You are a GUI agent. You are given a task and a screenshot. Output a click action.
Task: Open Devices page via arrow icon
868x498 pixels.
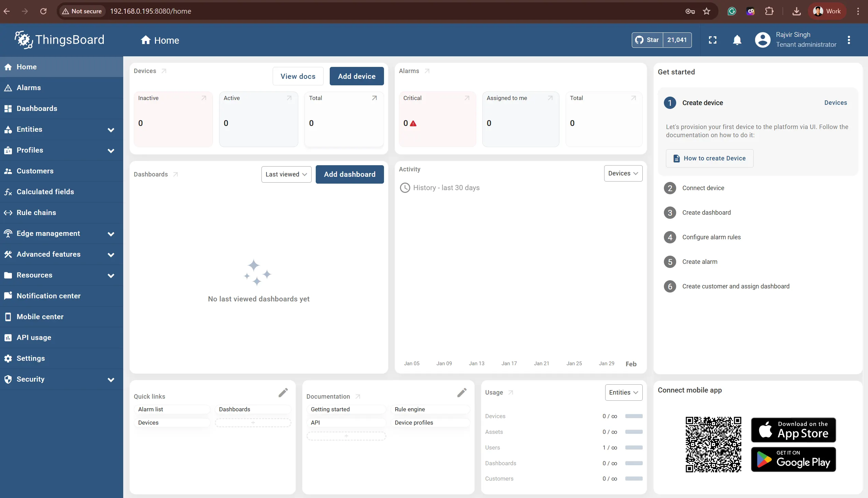click(x=164, y=71)
